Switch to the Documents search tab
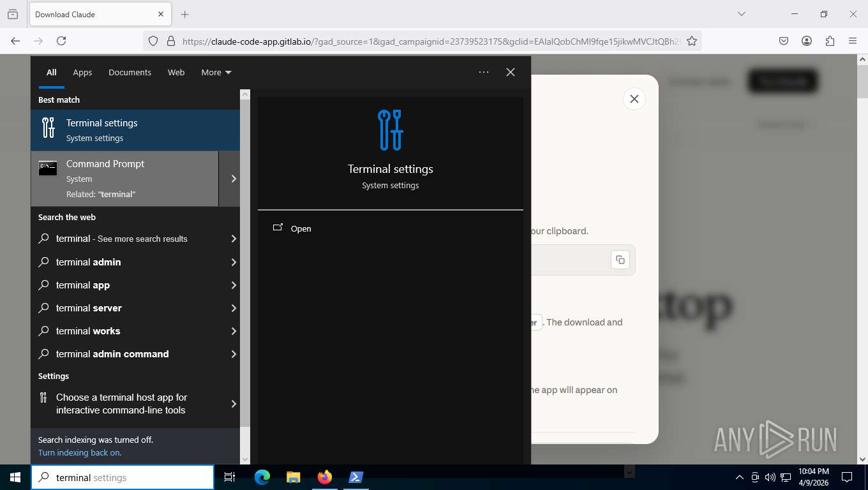The height and width of the screenshot is (490, 868). tap(130, 72)
